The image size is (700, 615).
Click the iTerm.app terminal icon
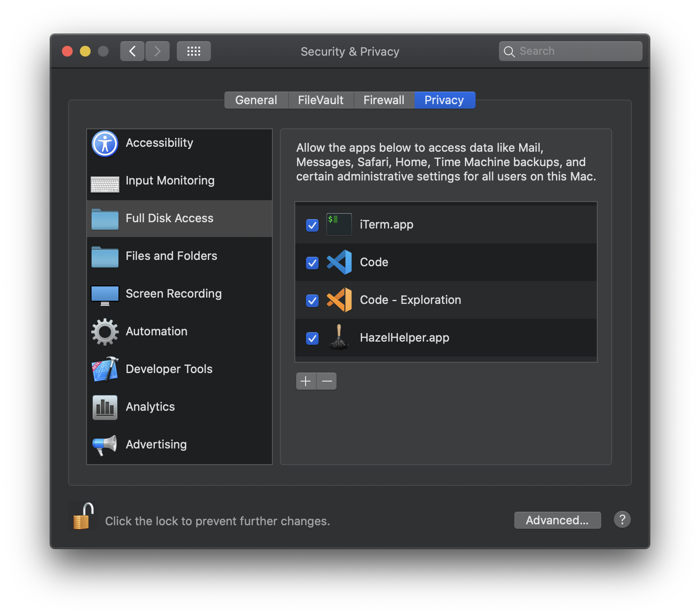point(339,224)
